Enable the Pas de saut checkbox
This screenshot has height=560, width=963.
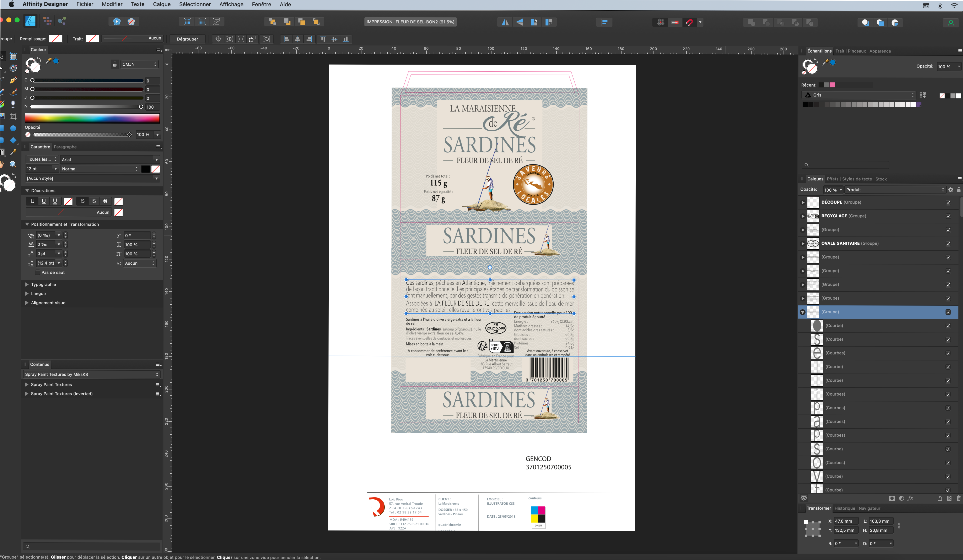pos(37,272)
